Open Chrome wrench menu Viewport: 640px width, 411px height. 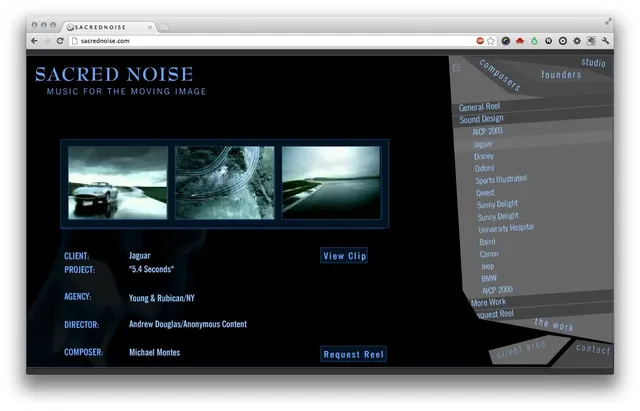[x=605, y=41]
